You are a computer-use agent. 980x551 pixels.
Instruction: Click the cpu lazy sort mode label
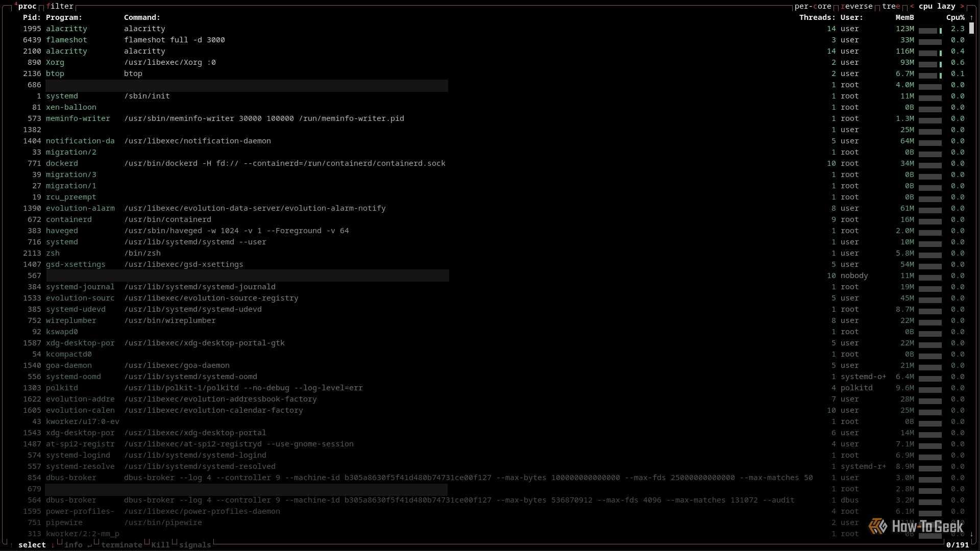tap(937, 6)
